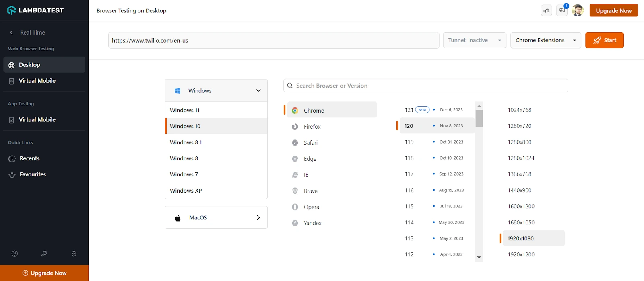This screenshot has width=644, height=281.
Task: Select the Firefox browser icon
Action: pyautogui.click(x=295, y=127)
